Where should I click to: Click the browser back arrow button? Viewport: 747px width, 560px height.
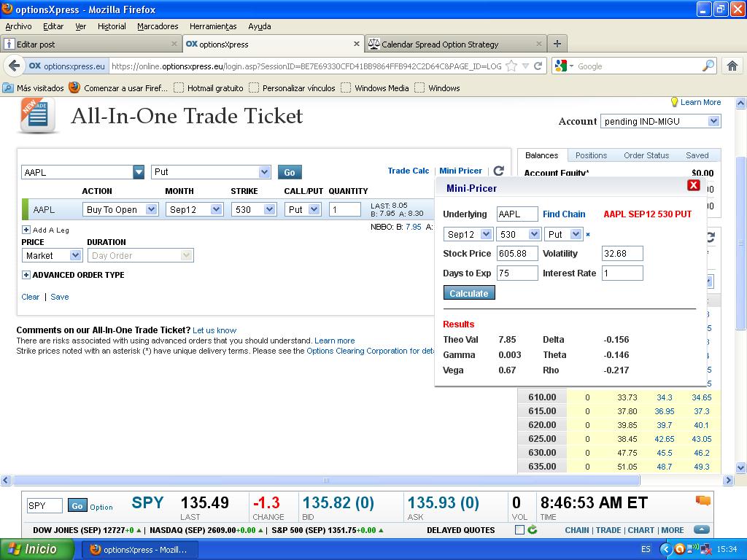tap(14, 66)
